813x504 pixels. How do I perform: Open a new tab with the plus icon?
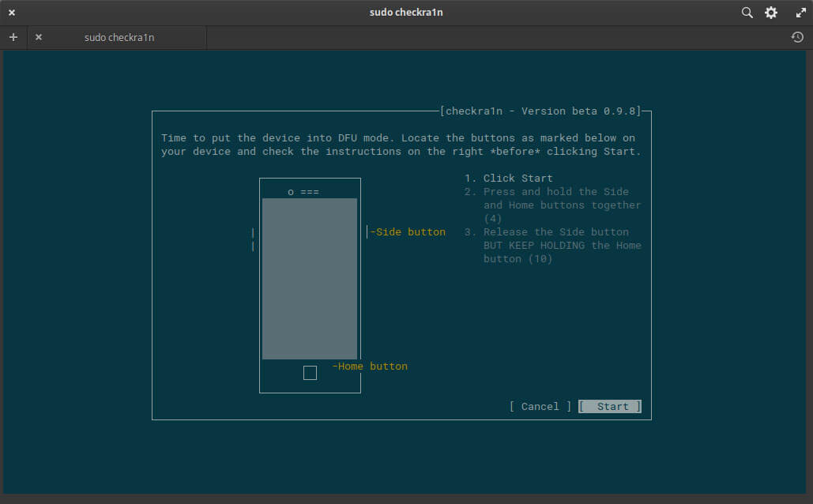13,37
